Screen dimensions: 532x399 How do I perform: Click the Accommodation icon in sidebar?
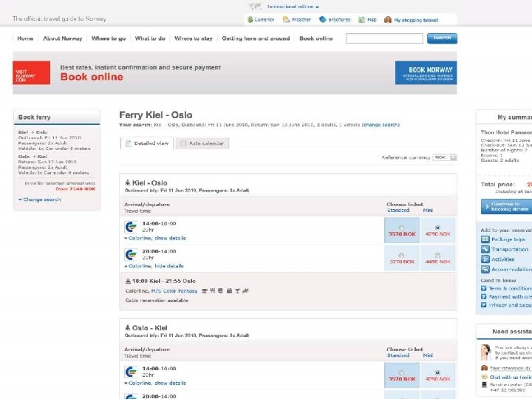485,269
